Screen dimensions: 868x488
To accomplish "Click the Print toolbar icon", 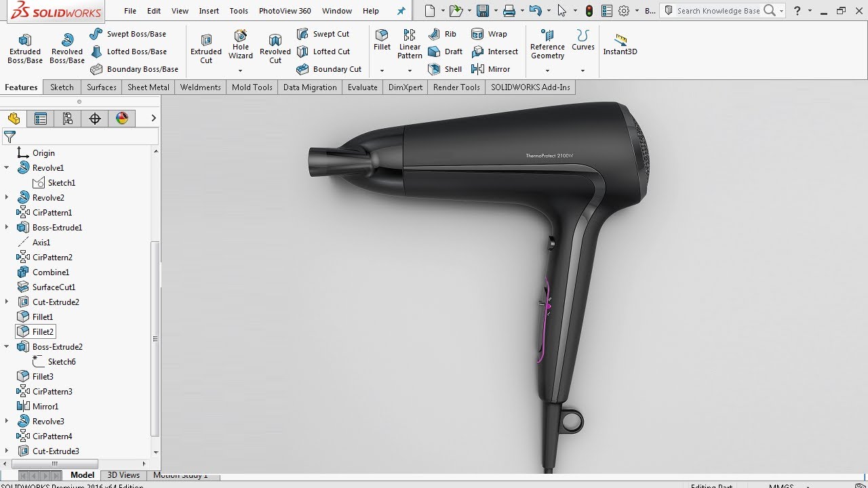I will (509, 11).
